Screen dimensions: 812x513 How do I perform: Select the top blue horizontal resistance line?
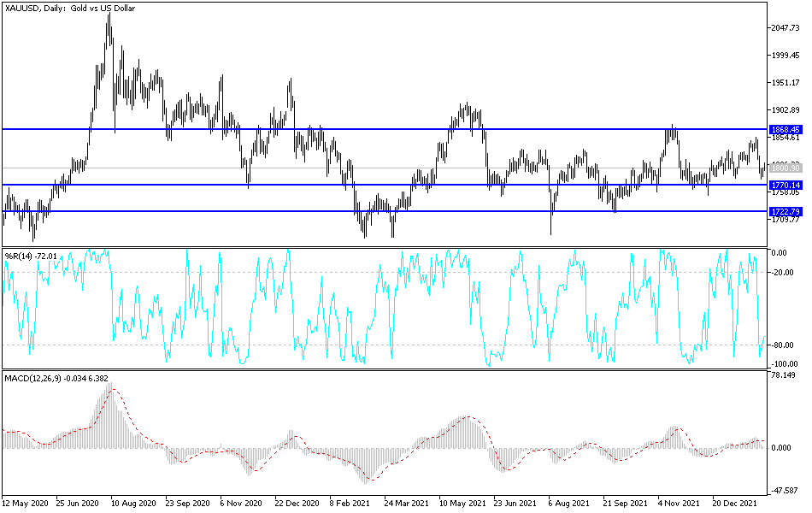click(x=385, y=129)
